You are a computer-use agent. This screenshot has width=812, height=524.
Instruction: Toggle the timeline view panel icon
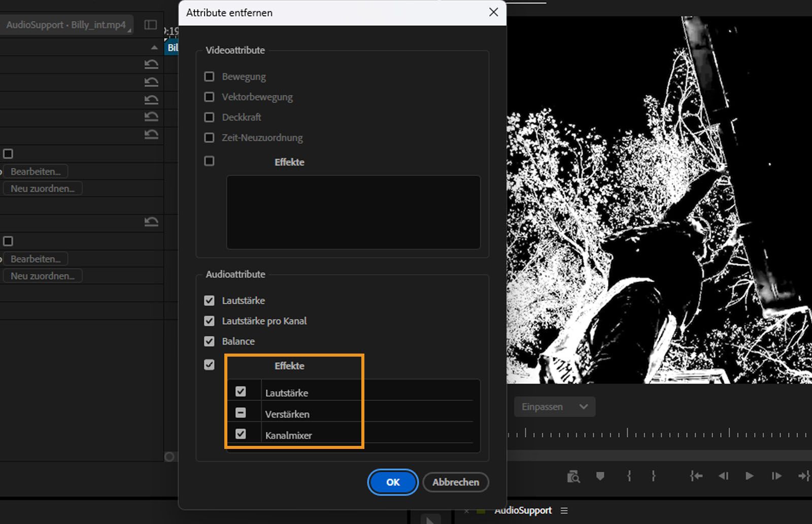pos(150,25)
